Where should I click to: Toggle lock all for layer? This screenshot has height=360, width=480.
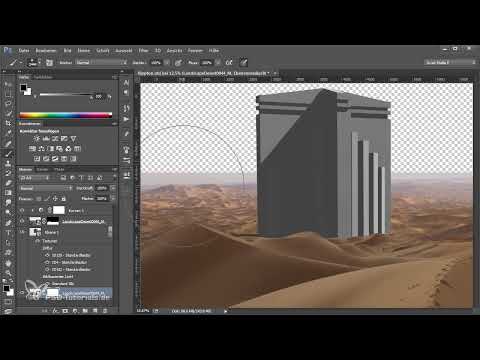coord(63,199)
